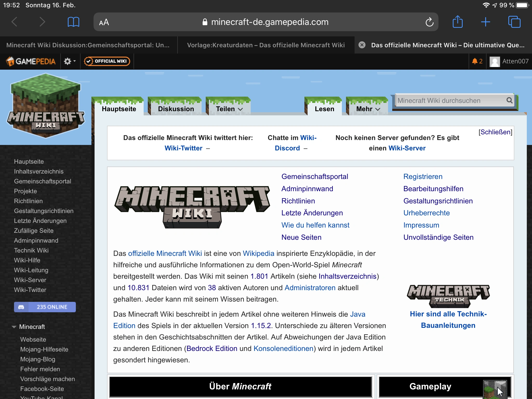The height and width of the screenshot is (399, 532).
Task: Open the gear settings dropdown
Action: pyautogui.click(x=70, y=61)
